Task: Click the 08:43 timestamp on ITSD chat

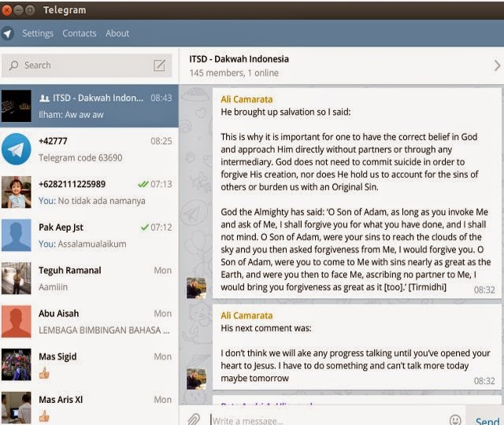Action: tap(161, 98)
